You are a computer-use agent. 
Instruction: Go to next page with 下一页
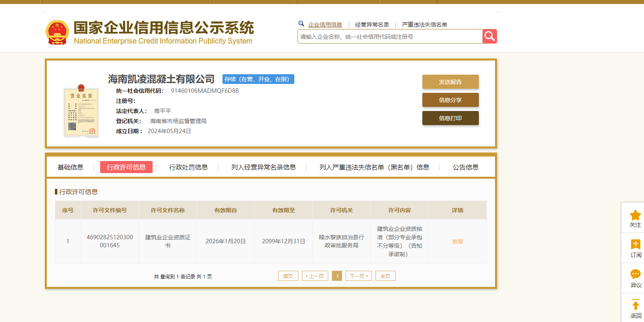point(358,276)
